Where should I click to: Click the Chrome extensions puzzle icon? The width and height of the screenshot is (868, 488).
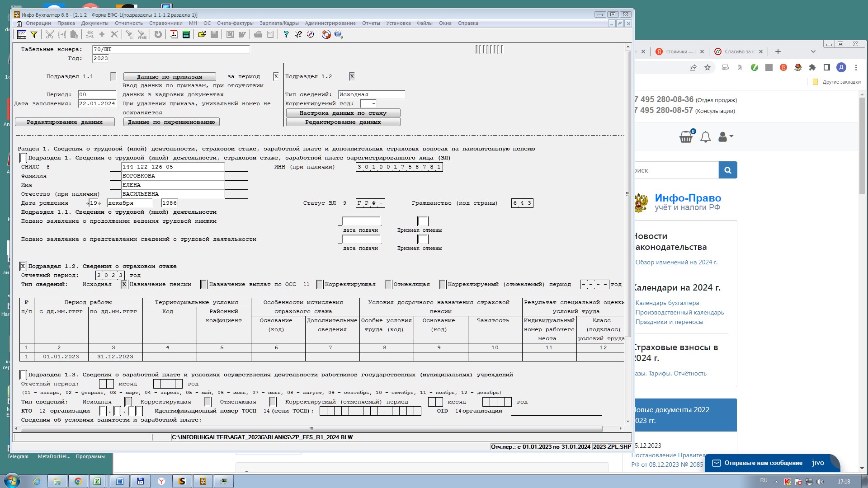point(812,67)
